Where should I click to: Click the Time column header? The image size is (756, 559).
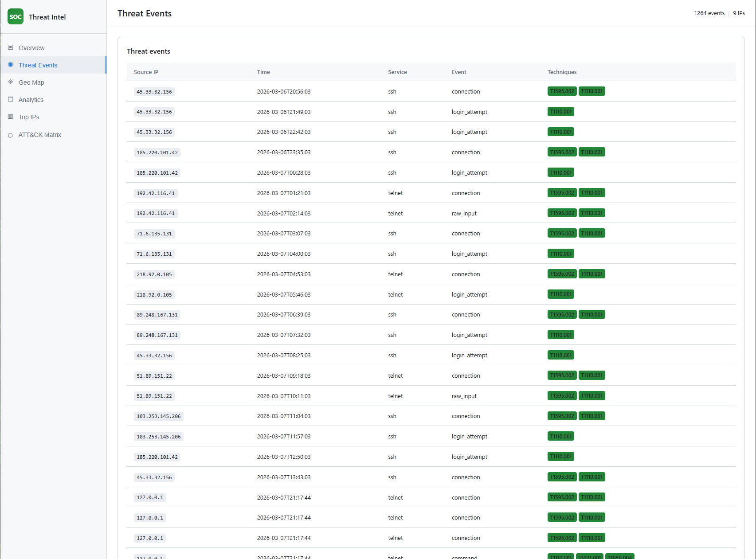pos(263,72)
